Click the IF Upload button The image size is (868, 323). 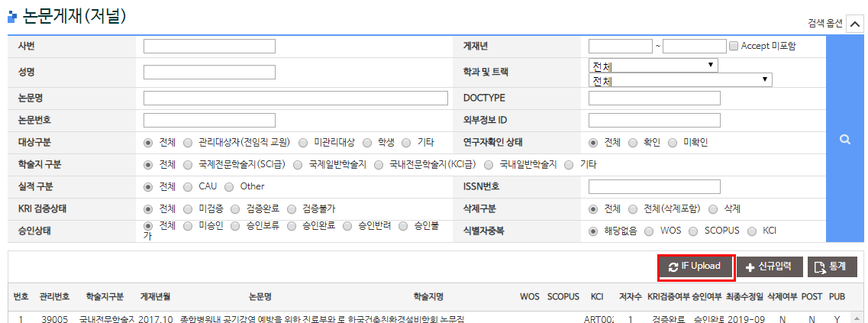pos(695,266)
